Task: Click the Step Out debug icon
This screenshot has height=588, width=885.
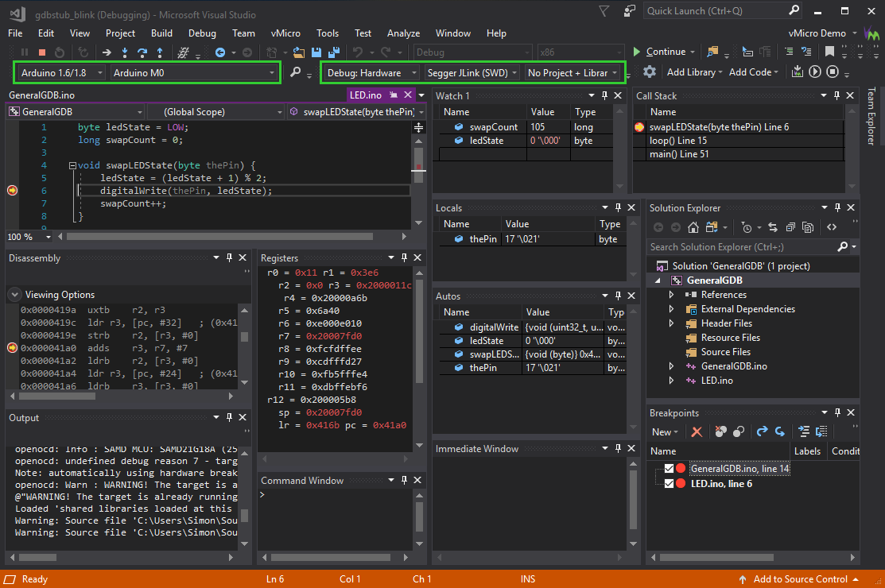Action: click(160, 52)
